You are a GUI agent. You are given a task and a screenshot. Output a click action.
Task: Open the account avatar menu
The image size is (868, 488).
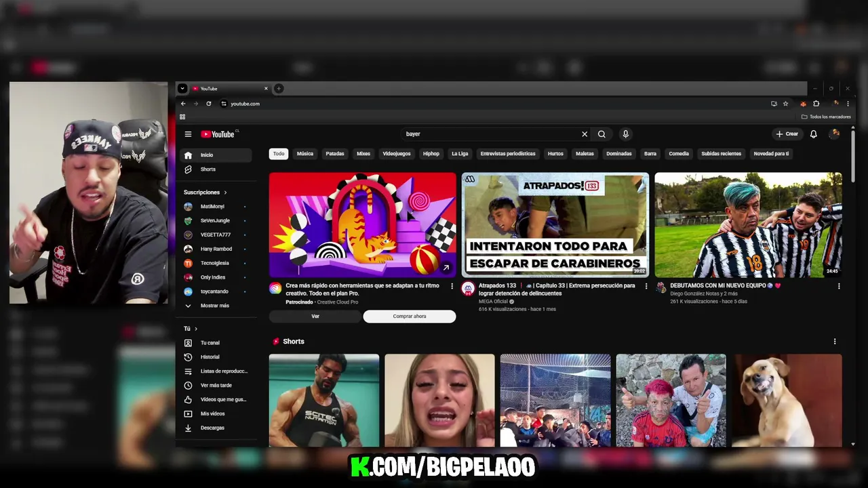pyautogui.click(x=835, y=134)
